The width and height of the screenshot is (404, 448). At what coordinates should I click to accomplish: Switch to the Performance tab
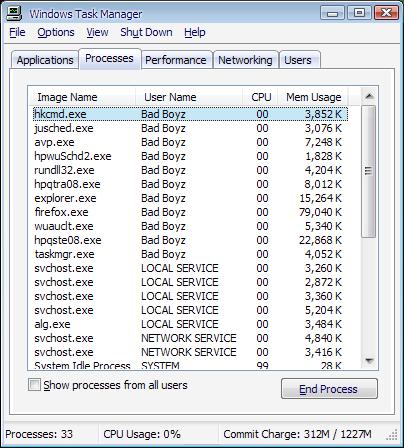click(176, 60)
